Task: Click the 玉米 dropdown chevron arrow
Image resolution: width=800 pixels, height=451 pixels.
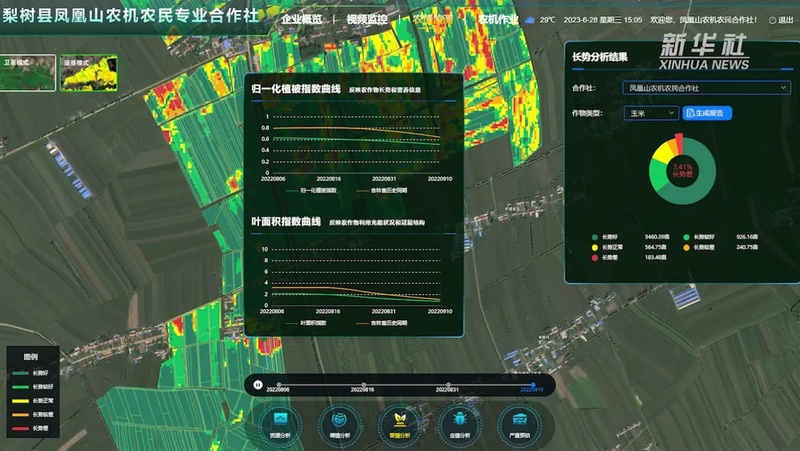Action: point(671,113)
